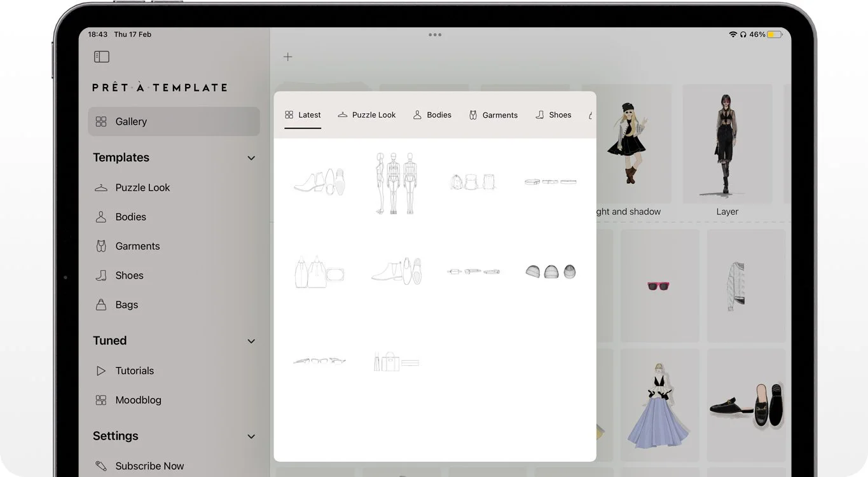Click the Moodblog grid icon
Screen dimensions: 868x477
(100, 400)
